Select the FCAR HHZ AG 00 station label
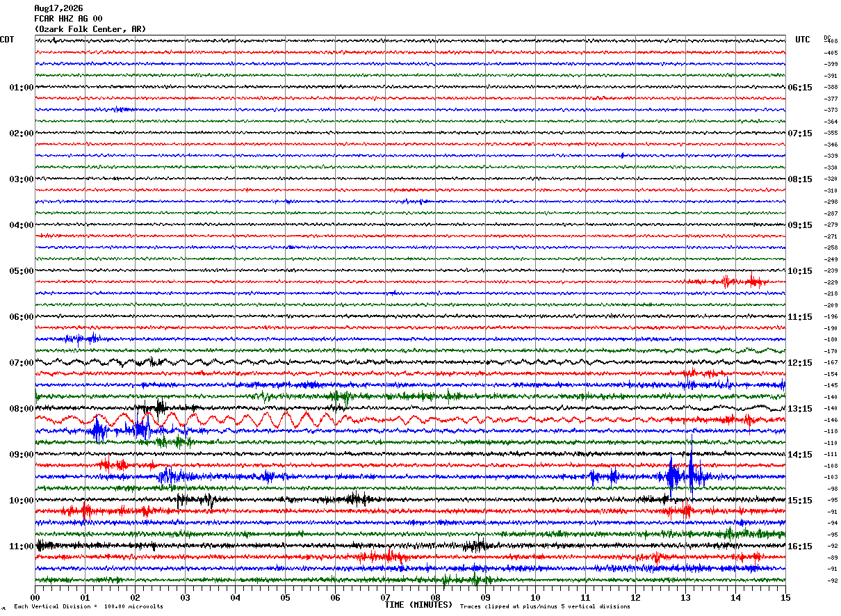The width and height of the screenshot is (841, 616). (x=68, y=19)
